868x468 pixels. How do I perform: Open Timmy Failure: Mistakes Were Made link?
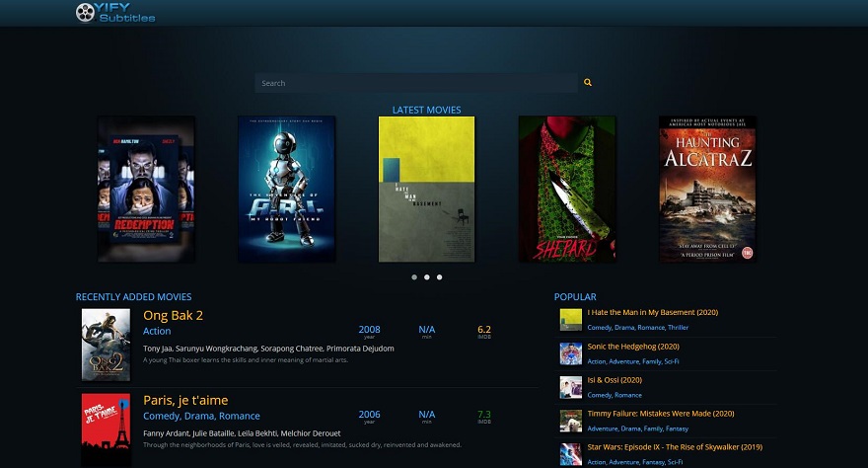(x=661, y=413)
